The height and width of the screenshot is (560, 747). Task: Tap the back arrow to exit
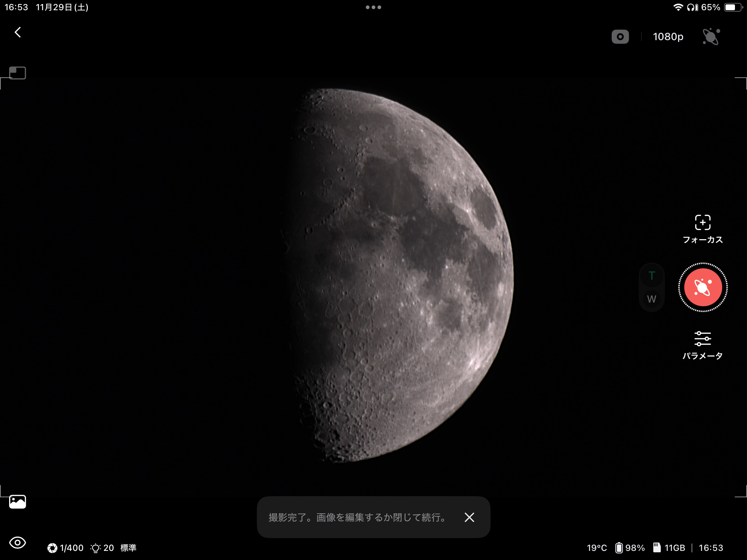coord(18,32)
